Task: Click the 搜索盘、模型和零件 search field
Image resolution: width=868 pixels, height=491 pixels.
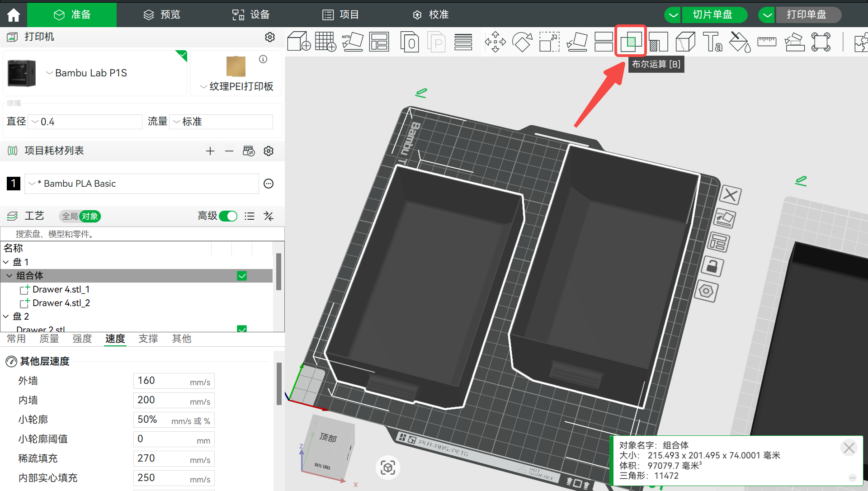Action: click(142, 234)
